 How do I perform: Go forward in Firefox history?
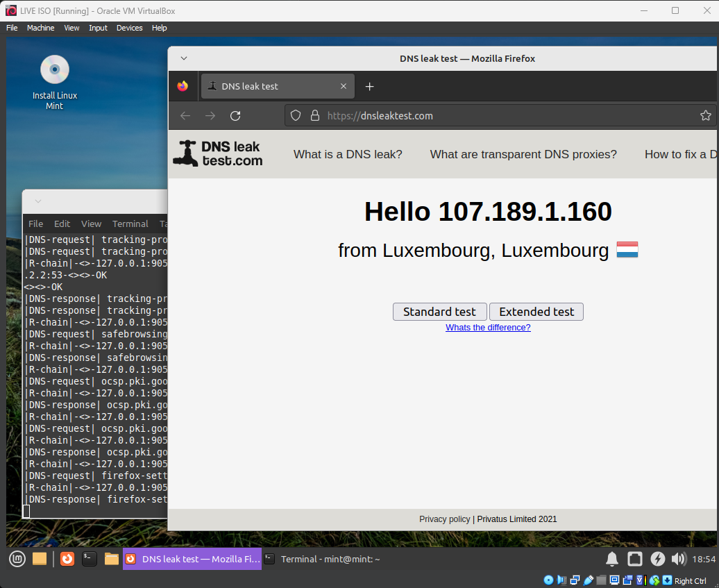[x=210, y=115]
